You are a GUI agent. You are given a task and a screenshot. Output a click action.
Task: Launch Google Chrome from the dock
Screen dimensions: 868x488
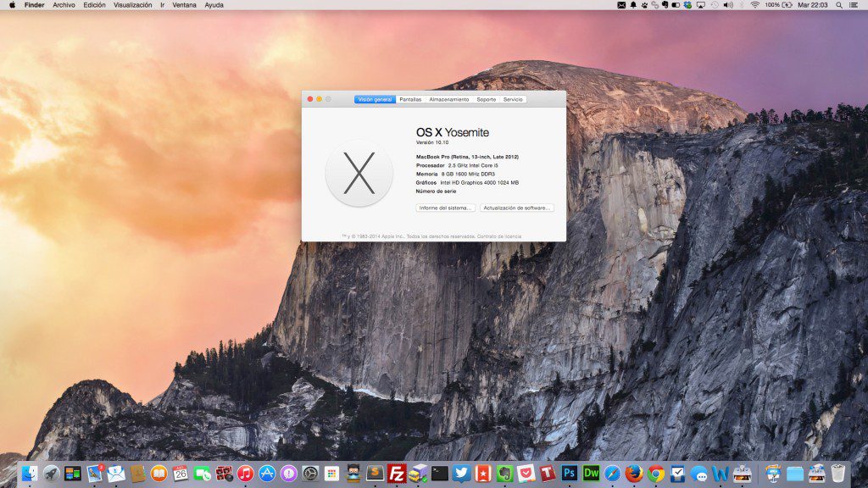click(x=655, y=474)
